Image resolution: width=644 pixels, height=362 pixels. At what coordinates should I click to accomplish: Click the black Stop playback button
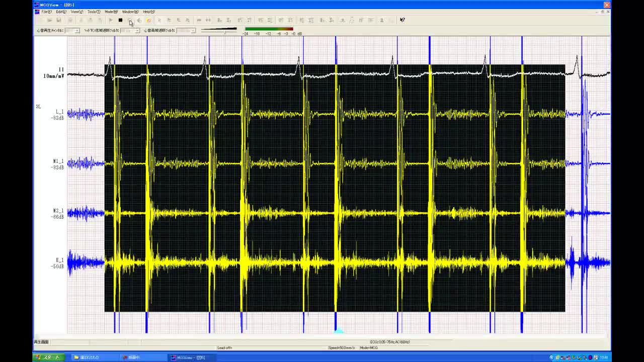coord(120,20)
